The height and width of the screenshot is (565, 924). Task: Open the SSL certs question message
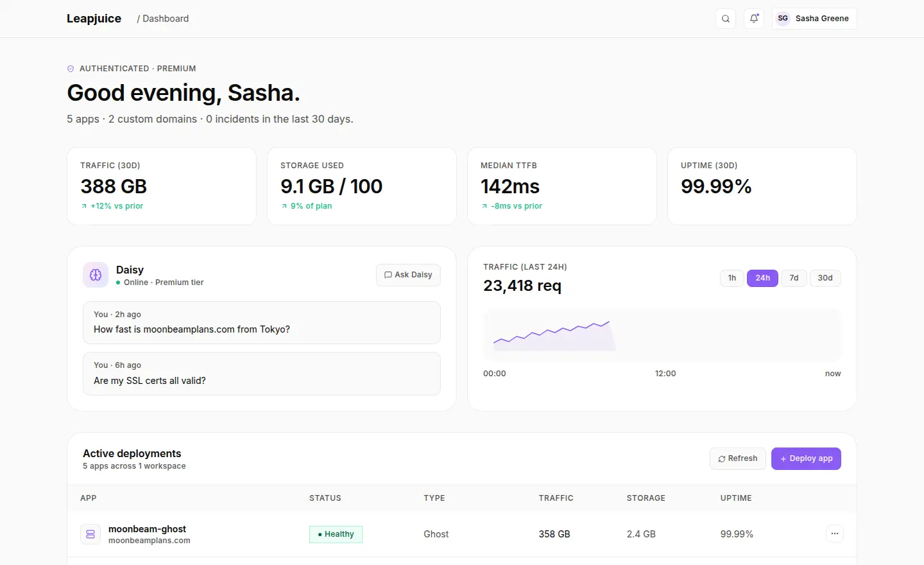(262, 374)
